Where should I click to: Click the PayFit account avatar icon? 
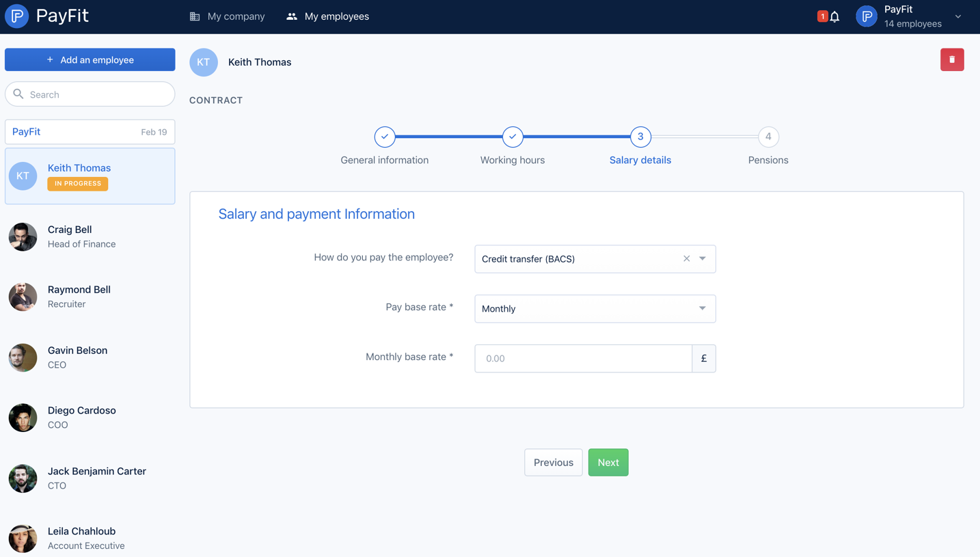[x=867, y=16]
